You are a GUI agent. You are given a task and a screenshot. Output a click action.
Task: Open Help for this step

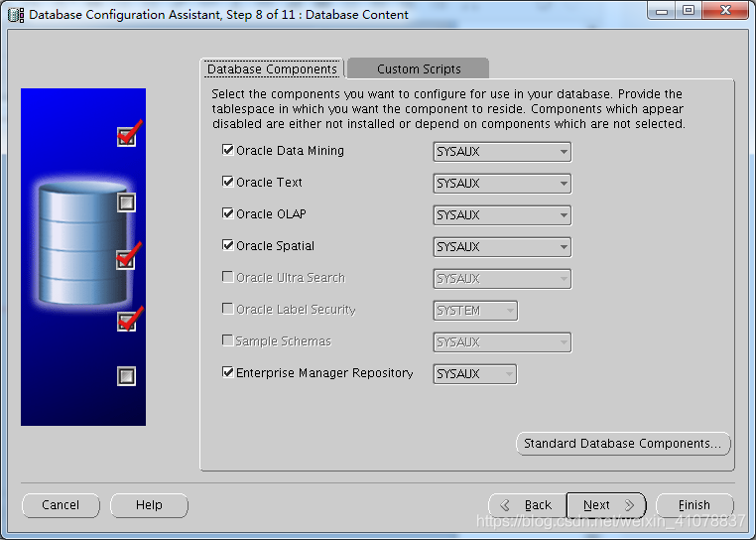[149, 505]
